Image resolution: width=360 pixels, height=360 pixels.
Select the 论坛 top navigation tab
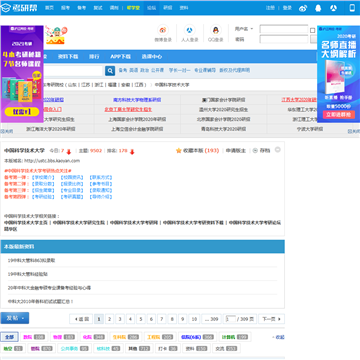[152, 8]
